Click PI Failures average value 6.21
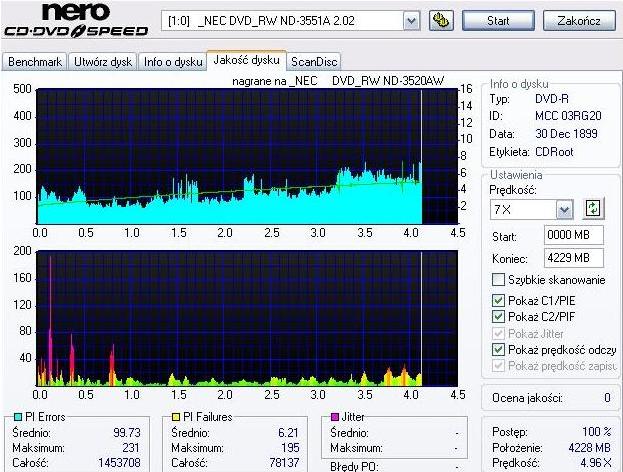 click(x=288, y=433)
